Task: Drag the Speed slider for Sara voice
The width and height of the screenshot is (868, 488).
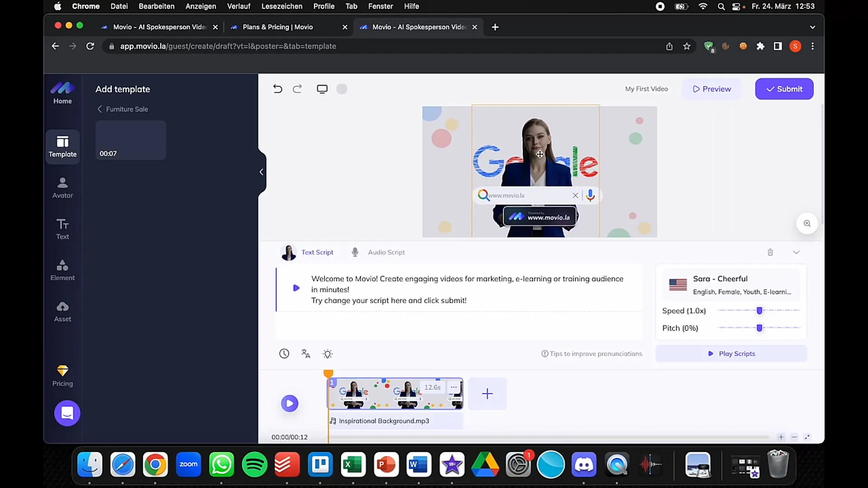Action: pyautogui.click(x=759, y=310)
